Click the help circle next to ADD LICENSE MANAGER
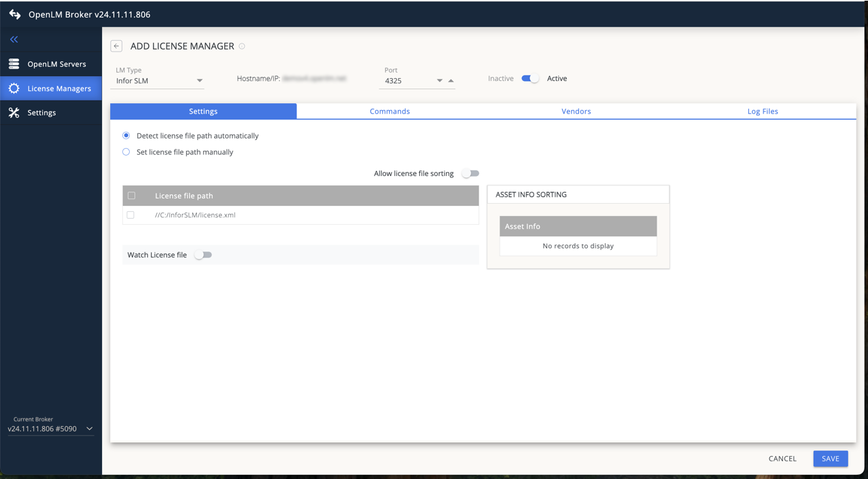This screenshot has width=868, height=479. coord(241,46)
